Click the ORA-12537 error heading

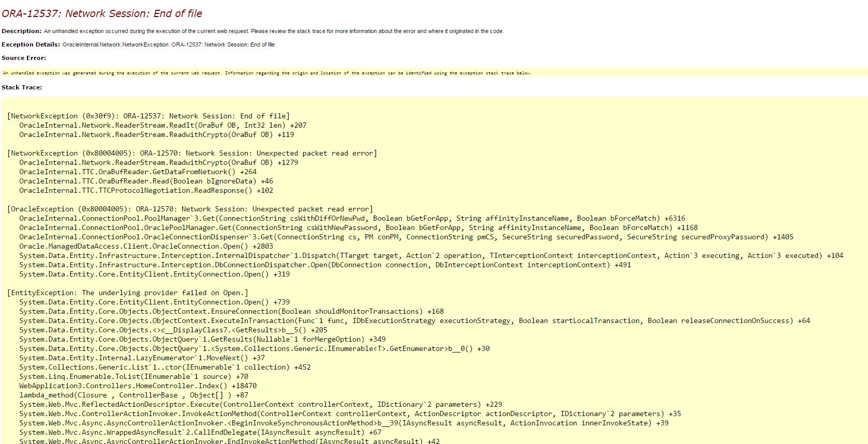click(102, 14)
